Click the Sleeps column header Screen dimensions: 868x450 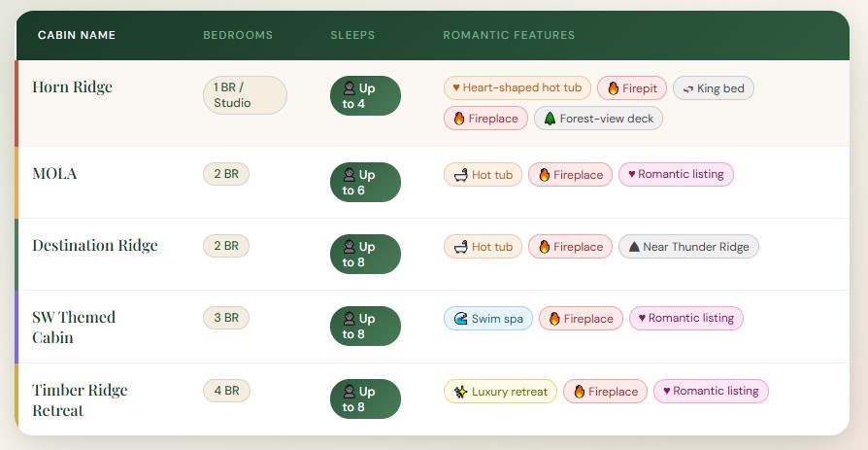(x=352, y=36)
